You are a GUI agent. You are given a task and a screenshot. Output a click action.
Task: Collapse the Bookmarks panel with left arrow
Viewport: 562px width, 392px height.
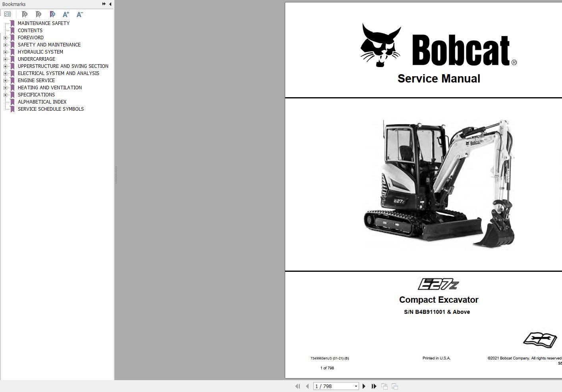(x=110, y=4)
